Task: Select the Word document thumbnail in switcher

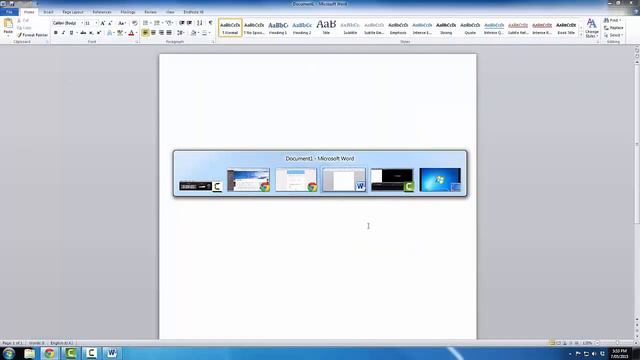Action: point(344,180)
